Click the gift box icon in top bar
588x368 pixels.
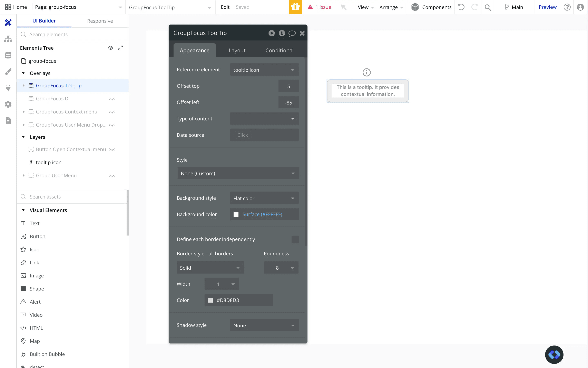295,7
